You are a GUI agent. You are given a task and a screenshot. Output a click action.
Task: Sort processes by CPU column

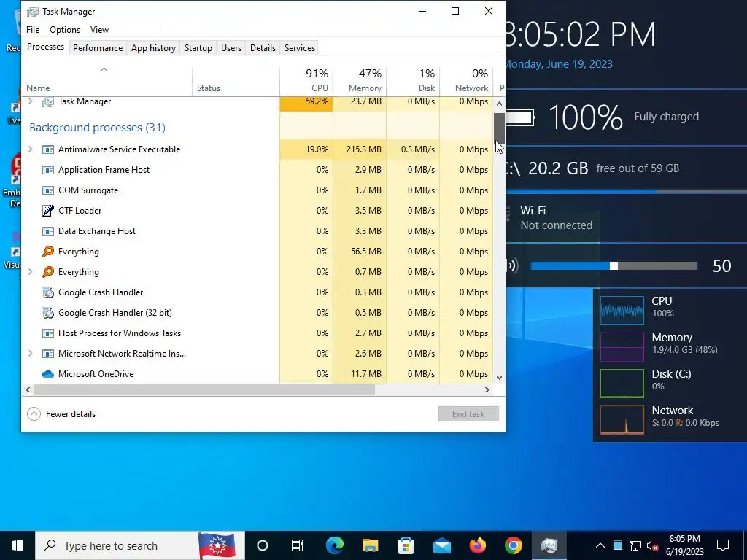tap(306, 80)
